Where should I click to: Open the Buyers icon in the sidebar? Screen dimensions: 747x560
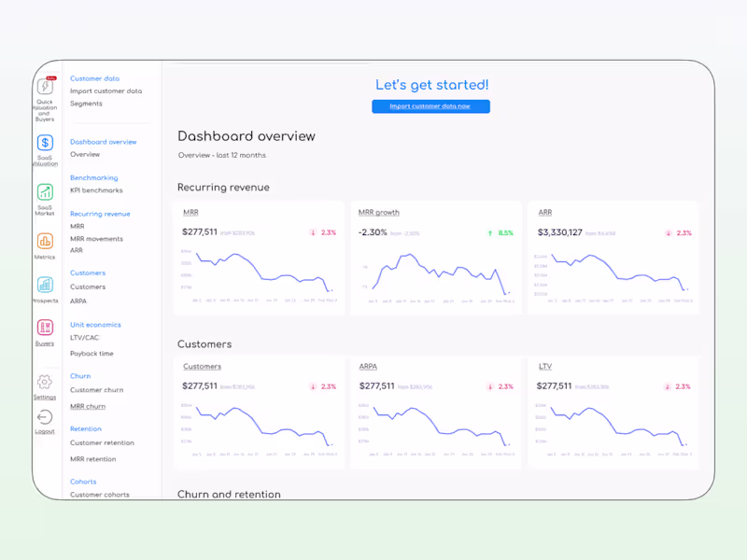pyautogui.click(x=45, y=329)
